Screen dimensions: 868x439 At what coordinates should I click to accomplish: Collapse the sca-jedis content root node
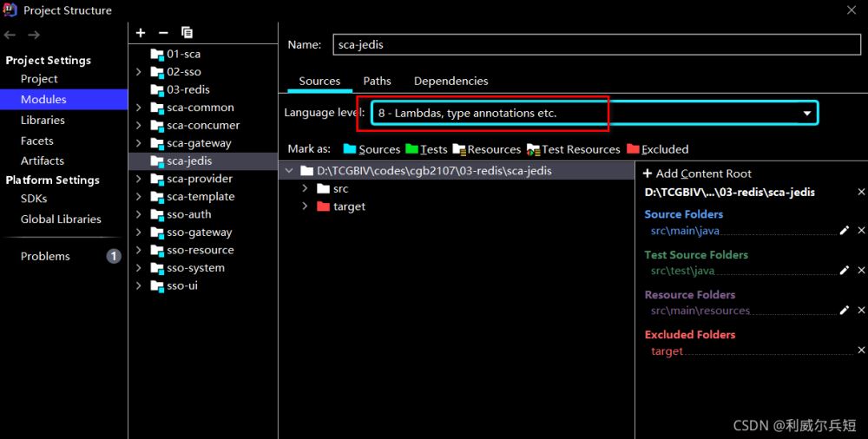click(x=288, y=171)
